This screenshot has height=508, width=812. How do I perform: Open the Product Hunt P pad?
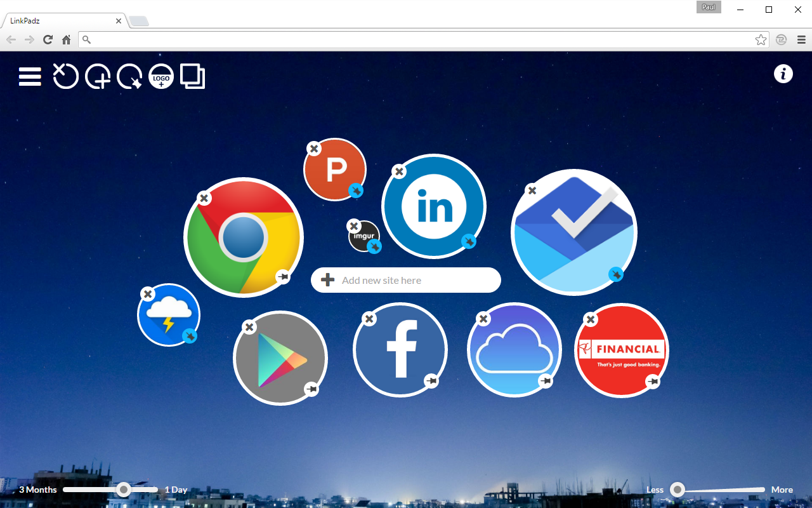335,170
